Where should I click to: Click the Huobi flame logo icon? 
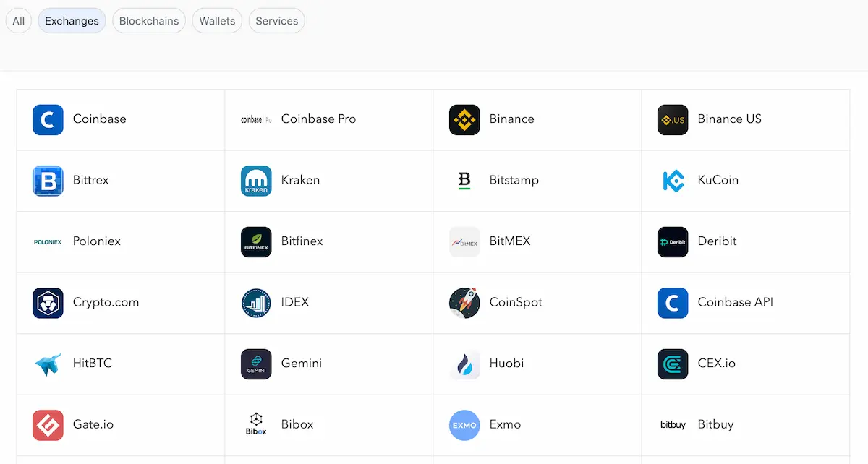[464, 364]
